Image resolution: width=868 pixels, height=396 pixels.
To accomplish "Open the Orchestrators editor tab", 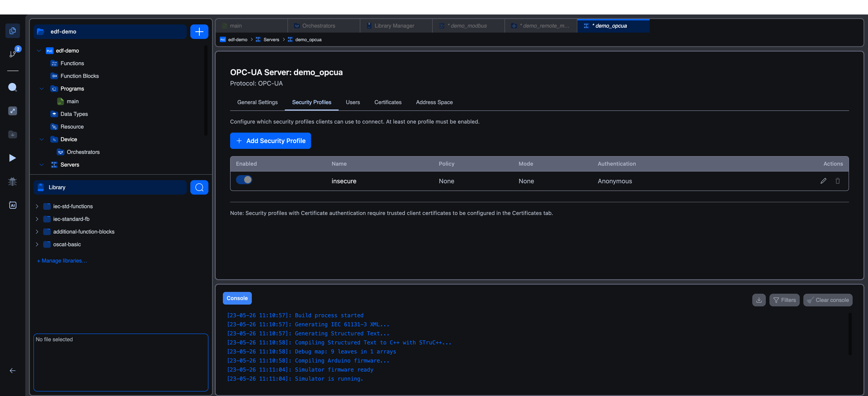I will click(x=324, y=26).
